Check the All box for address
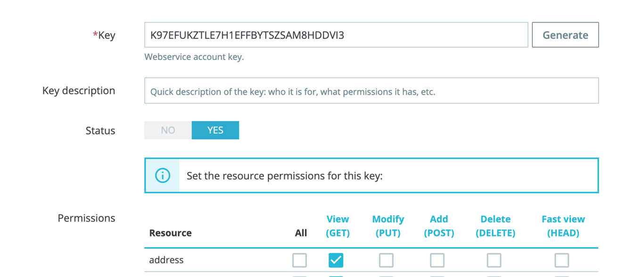The width and height of the screenshot is (644, 277). point(299,260)
